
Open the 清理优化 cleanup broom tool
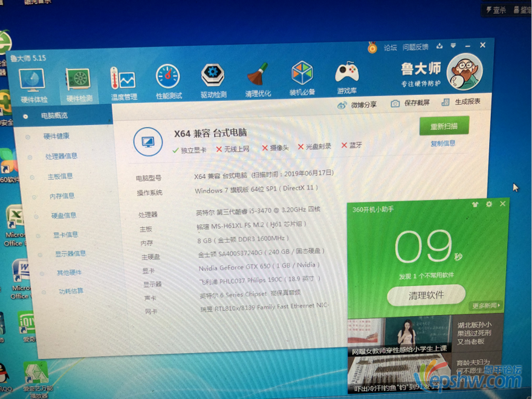pos(258,79)
